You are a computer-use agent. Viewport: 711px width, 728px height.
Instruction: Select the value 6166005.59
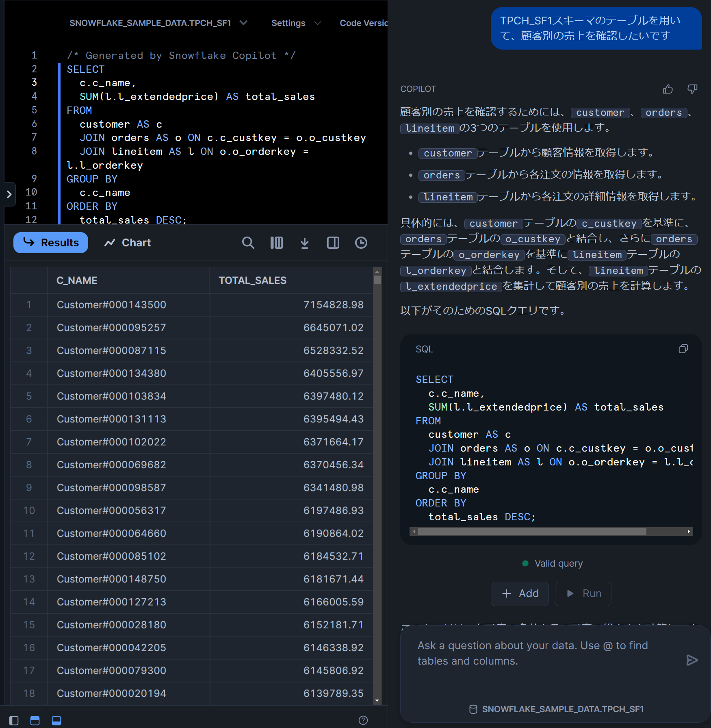(333, 602)
